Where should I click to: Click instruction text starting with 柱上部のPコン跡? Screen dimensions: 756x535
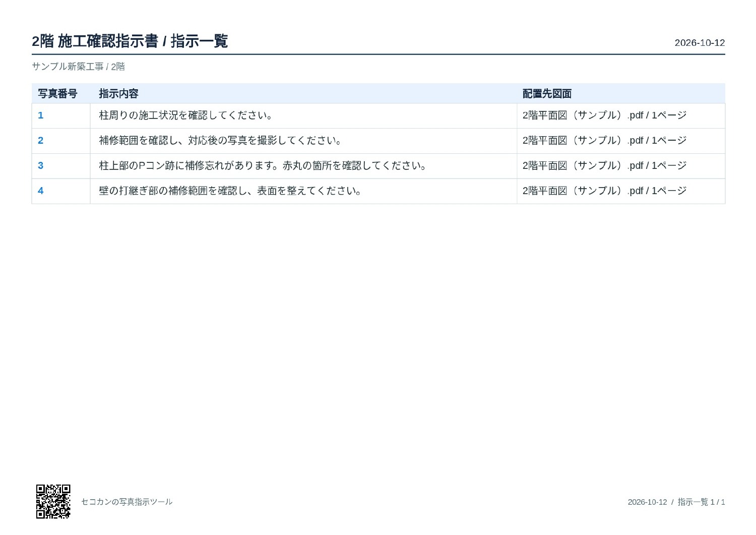264,166
